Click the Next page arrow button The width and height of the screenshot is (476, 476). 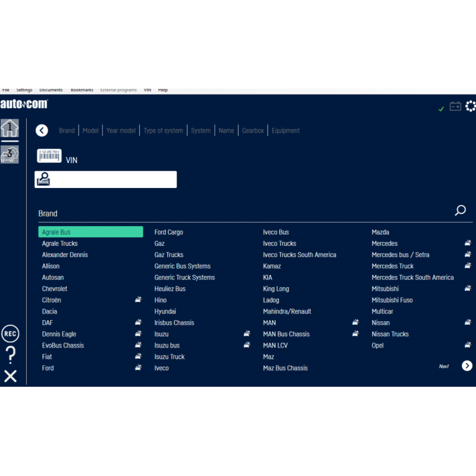(x=467, y=366)
